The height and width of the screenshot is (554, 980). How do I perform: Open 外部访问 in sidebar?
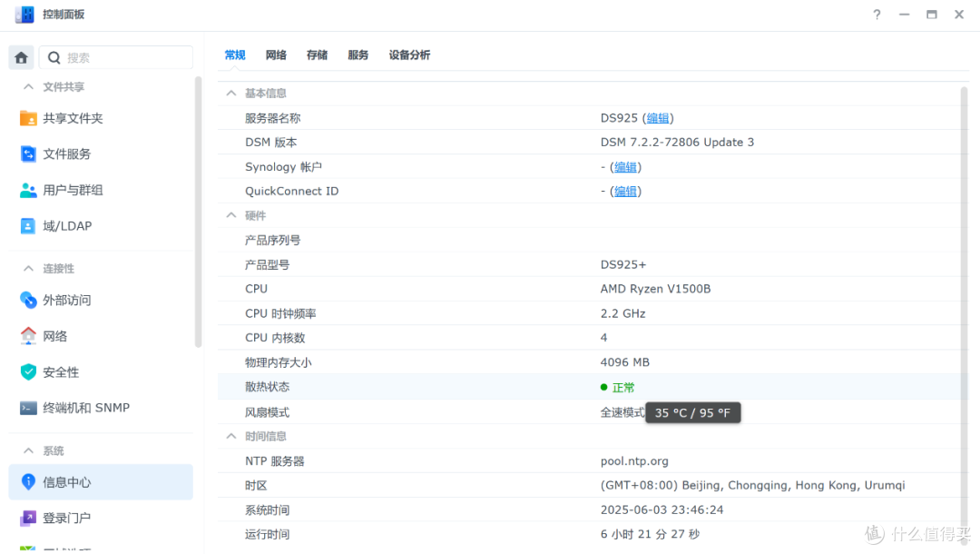[66, 300]
